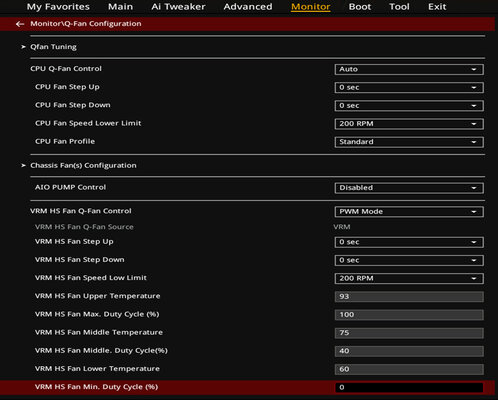The width and height of the screenshot is (498, 400).
Task: Click the back arrow icon next to Monitor\Q-Fan Configuration
Action: pyautogui.click(x=20, y=24)
